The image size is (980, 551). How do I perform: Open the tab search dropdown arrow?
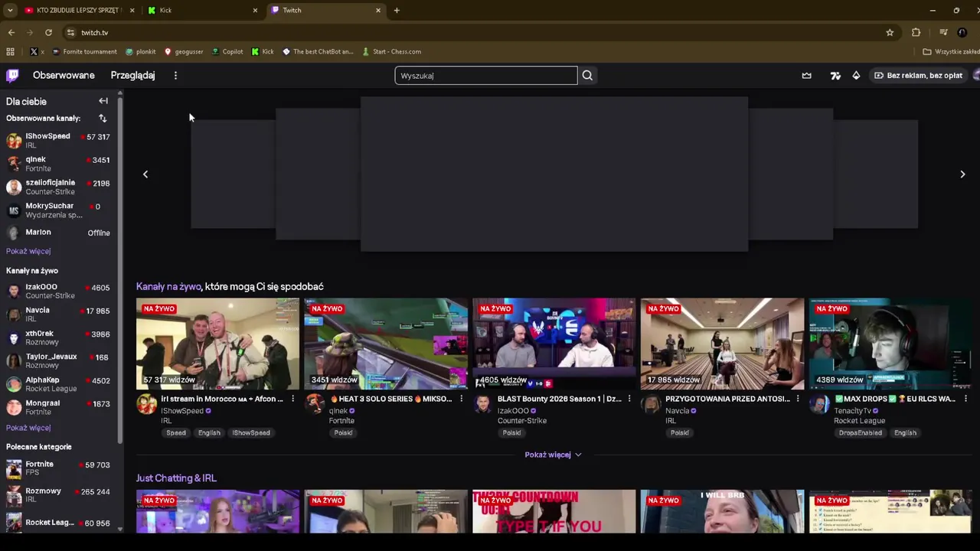[x=10, y=10]
